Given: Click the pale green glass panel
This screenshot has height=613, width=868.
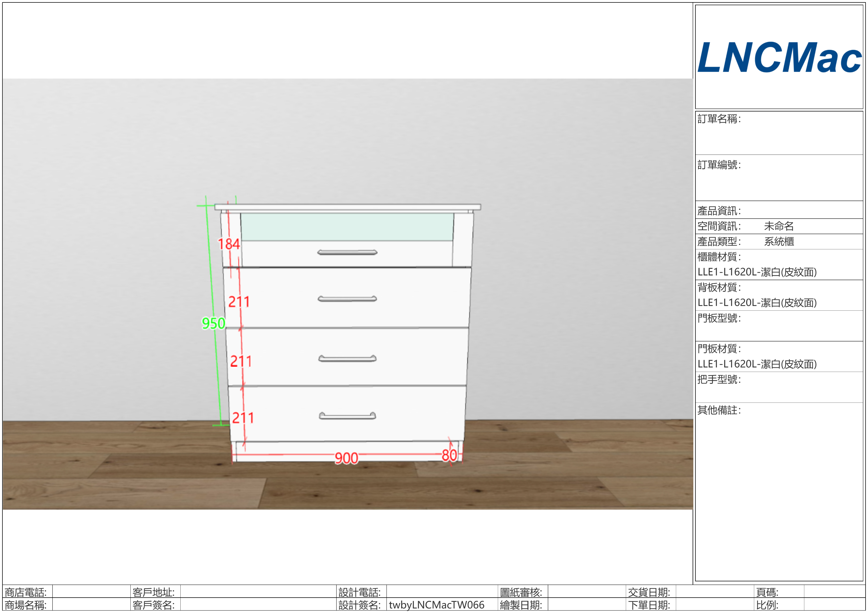Looking at the screenshot, I should tap(347, 227).
